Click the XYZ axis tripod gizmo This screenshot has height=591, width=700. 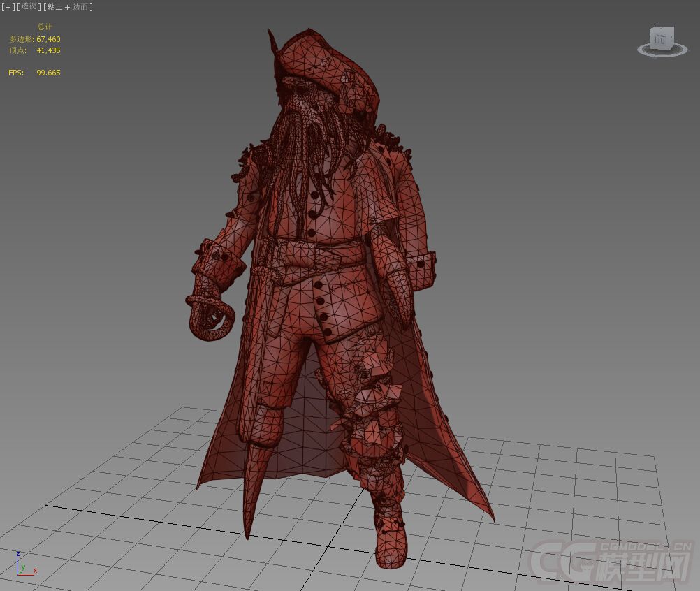pos(26,564)
